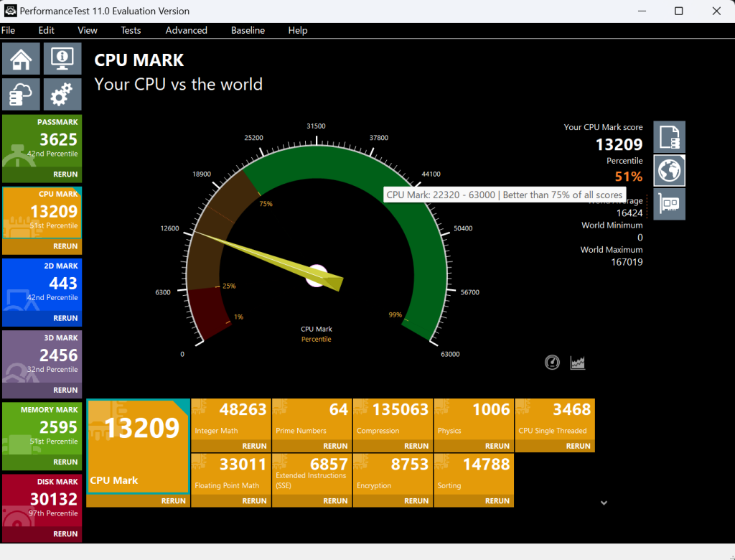Click the hardware card icon on right

click(669, 205)
